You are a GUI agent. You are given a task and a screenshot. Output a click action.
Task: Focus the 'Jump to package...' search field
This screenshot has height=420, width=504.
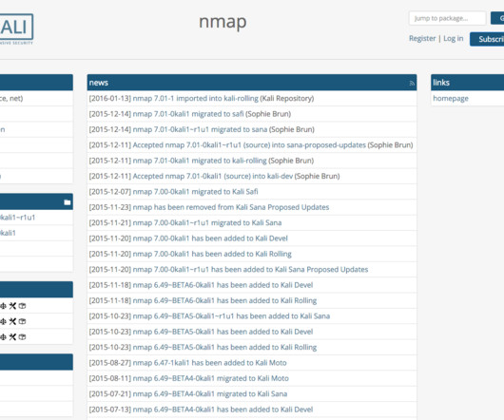tap(447, 18)
